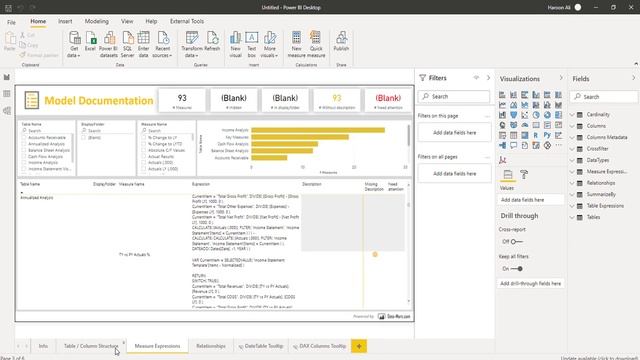Check % Change to LYTD measure
The image size is (640, 360).
[144, 144]
